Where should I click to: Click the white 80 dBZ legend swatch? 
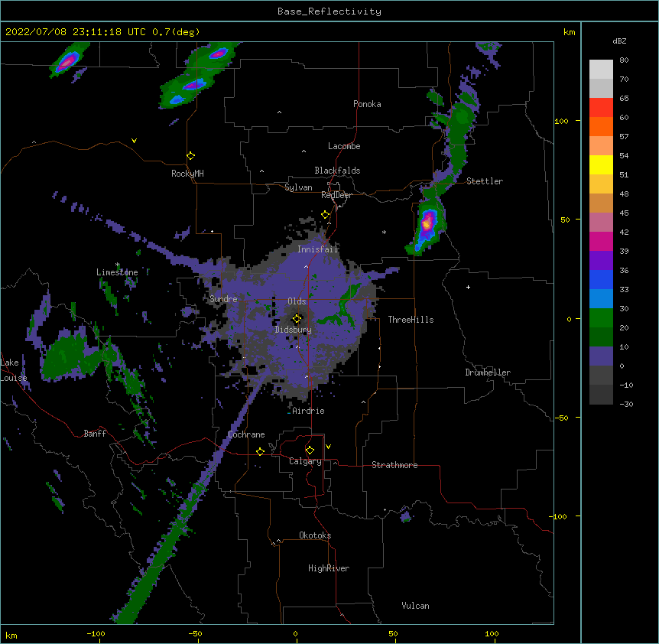(601, 69)
